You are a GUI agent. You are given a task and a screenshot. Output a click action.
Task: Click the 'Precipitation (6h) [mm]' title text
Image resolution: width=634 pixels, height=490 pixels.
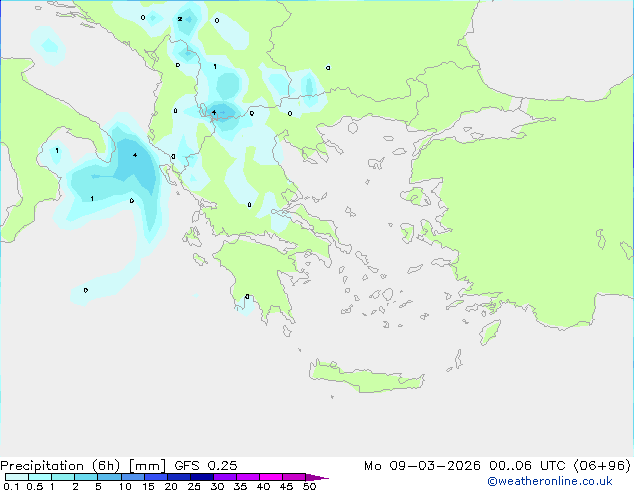[83, 466]
